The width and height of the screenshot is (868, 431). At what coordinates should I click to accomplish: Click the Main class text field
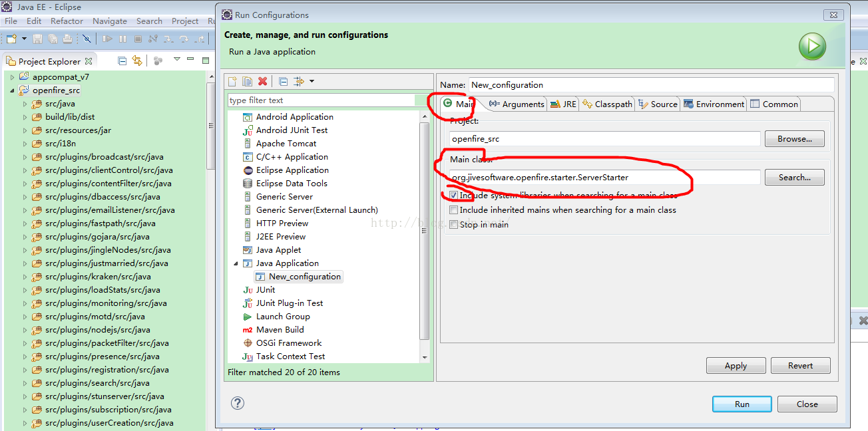tap(604, 178)
